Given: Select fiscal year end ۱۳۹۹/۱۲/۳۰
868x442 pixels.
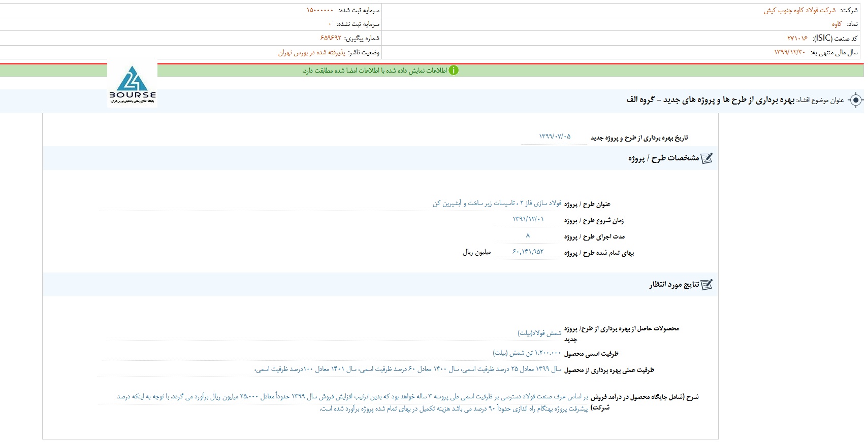Looking at the screenshot, I should click(x=790, y=52).
